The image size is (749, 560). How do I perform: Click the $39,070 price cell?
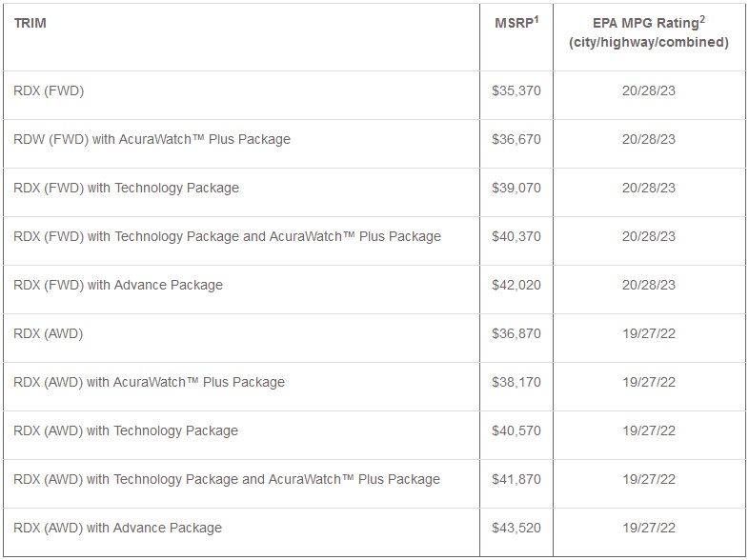pyautogui.click(x=516, y=188)
